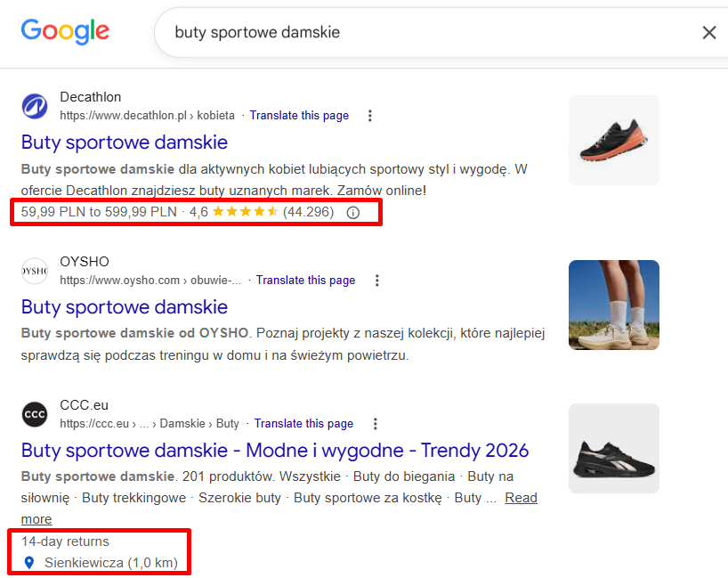Click the 'Sienkiewicza (1,0 km)' store location
Screen dimensions: 728x578
tap(111, 563)
